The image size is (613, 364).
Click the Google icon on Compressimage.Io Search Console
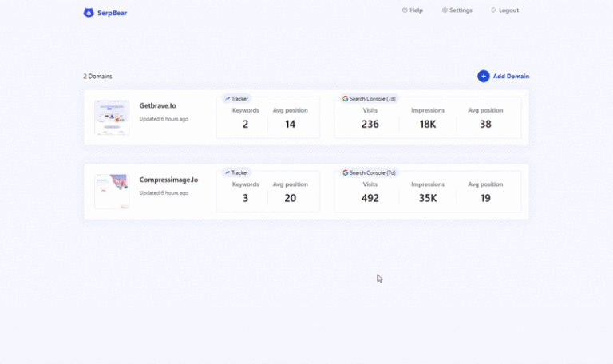tap(345, 172)
